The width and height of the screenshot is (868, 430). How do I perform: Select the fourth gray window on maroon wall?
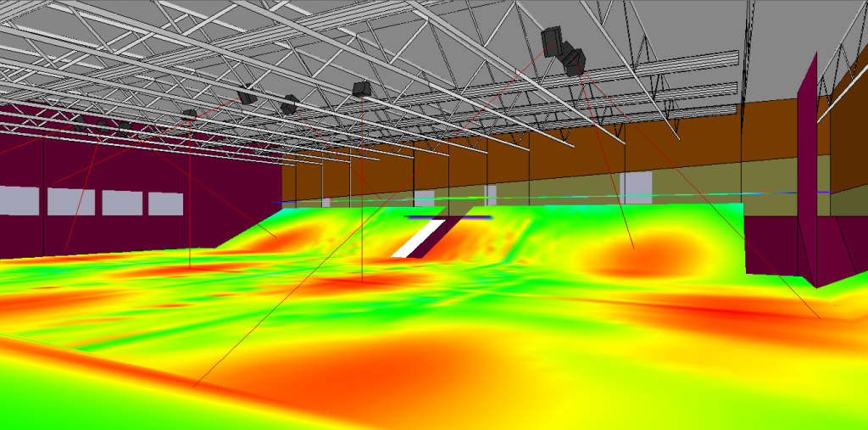(165, 203)
